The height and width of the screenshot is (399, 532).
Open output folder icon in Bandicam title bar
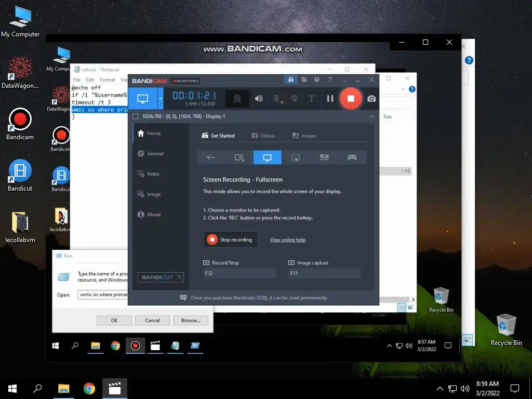point(303,79)
